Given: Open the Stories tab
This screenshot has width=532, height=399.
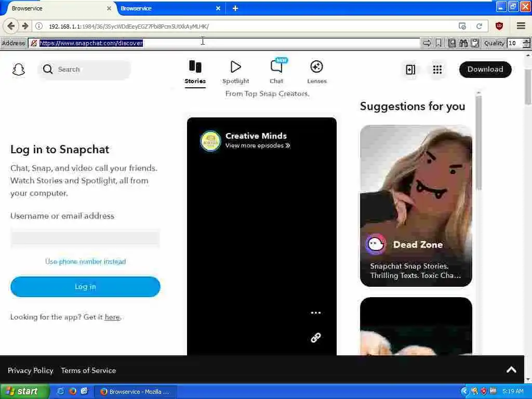Looking at the screenshot, I should pos(195,72).
